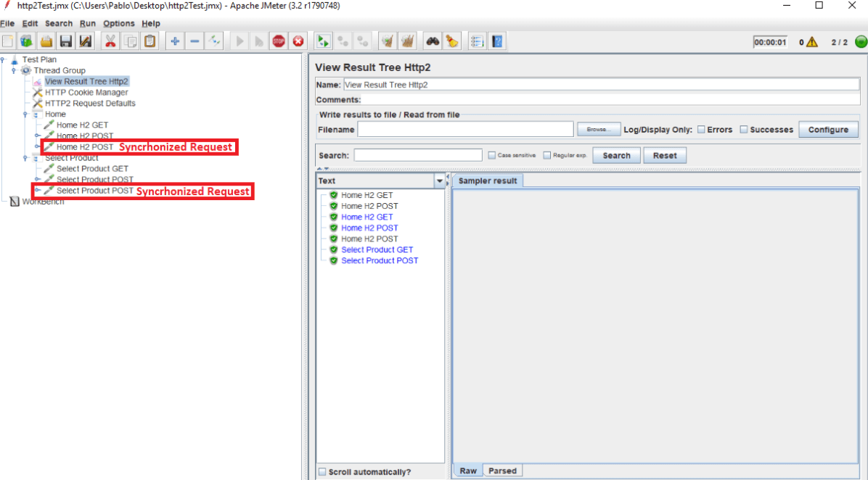Viewport: 868px width, 480px height.
Task: Save the test plan using the disk icon
Action: [x=65, y=41]
